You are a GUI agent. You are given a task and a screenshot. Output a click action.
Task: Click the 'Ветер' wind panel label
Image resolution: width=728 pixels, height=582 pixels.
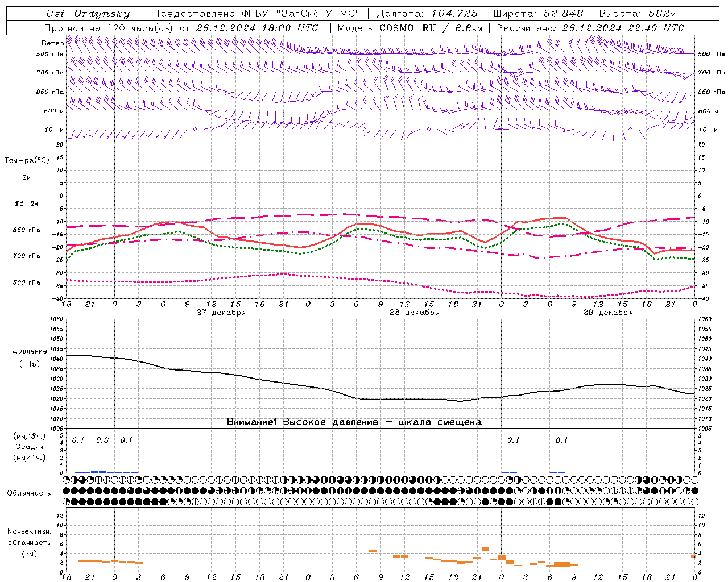tap(52, 43)
